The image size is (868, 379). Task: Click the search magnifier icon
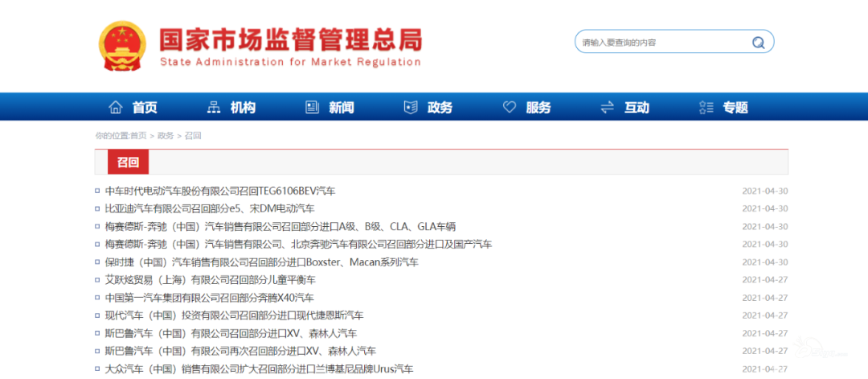pyautogui.click(x=758, y=42)
